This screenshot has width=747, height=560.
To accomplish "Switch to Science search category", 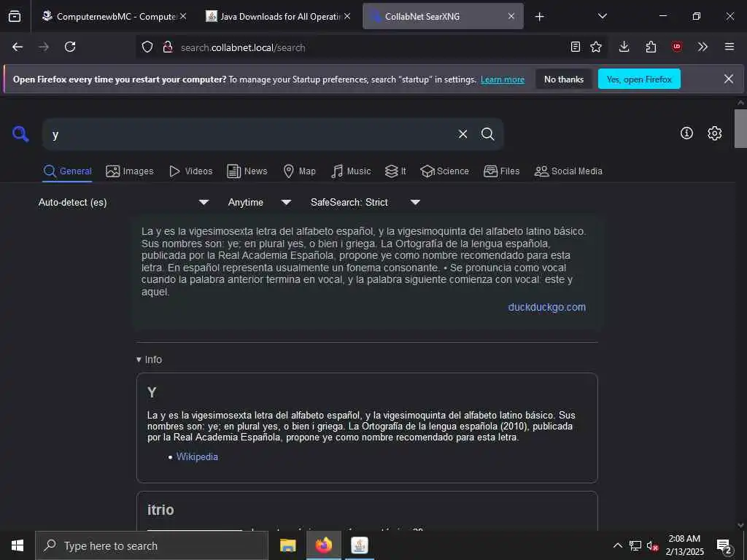I will click(444, 171).
